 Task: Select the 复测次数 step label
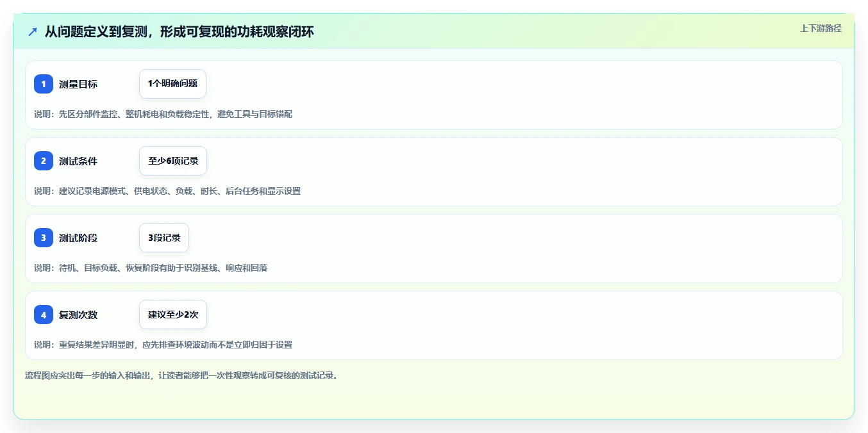(x=78, y=315)
